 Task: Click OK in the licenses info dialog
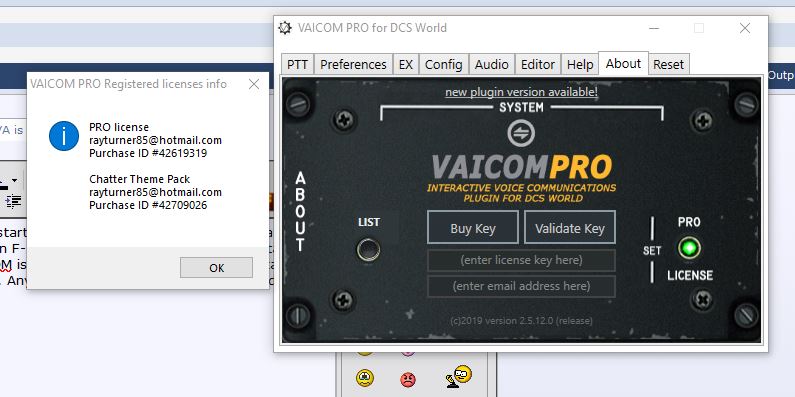[x=216, y=268]
